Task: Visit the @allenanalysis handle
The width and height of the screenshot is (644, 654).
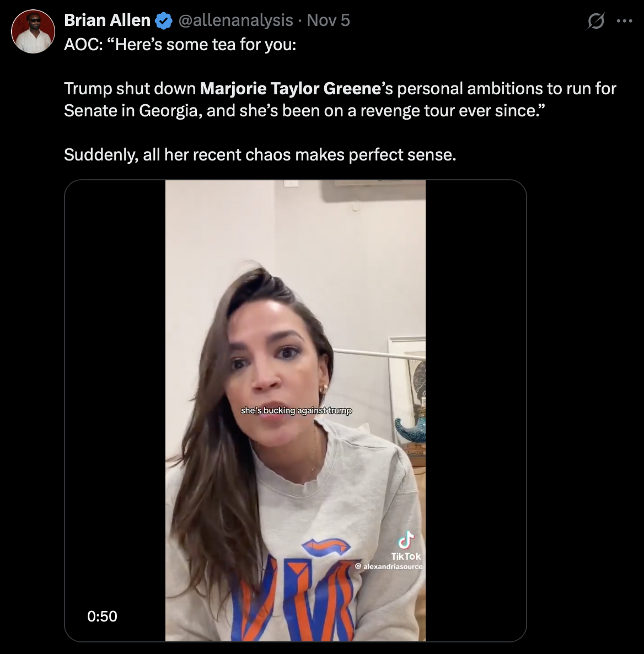Action: click(235, 20)
